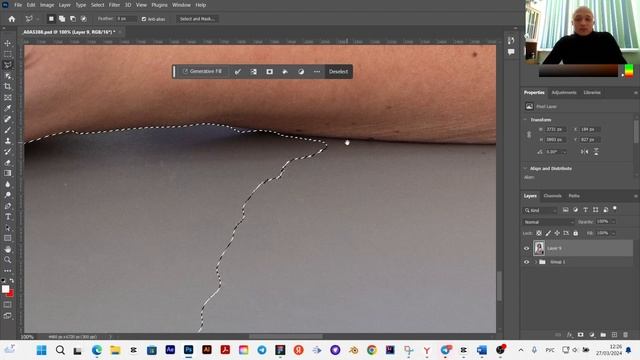The height and width of the screenshot is (360, 640).
Task: Open the blend mode Normal dropdown
Action: pos(548,222)
